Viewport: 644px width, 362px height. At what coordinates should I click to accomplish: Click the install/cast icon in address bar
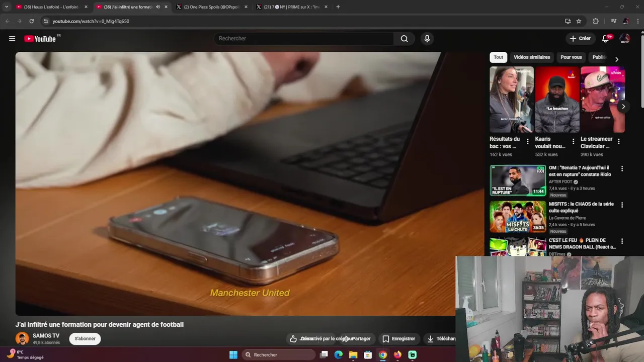(x=568, y=21)
